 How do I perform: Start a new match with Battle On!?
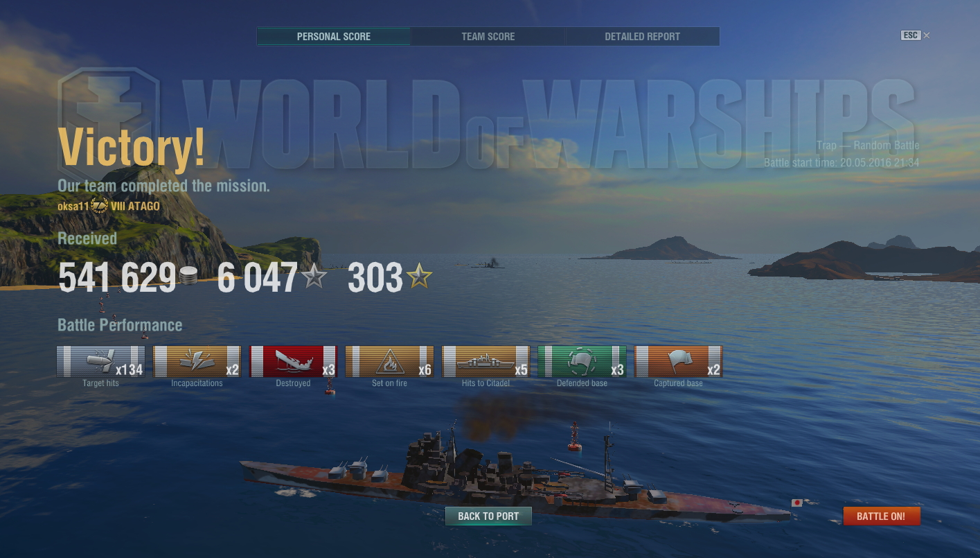point(881,516)
